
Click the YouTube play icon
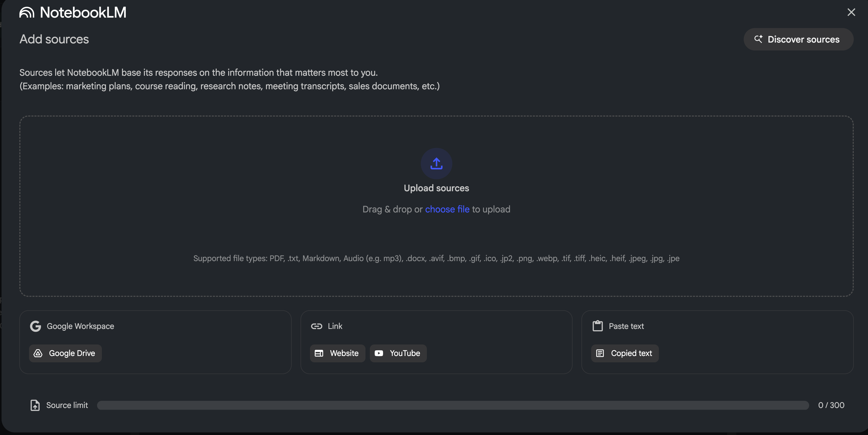pos(379,353)
